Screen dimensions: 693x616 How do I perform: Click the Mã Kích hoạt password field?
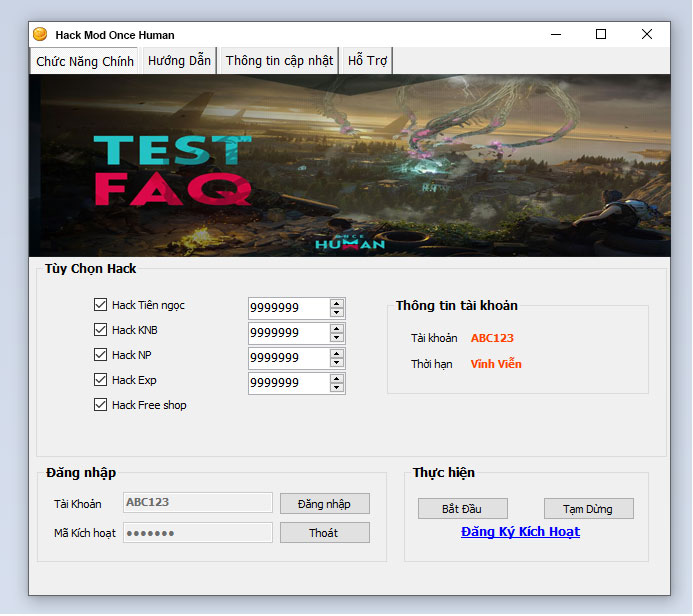pos(198,533)
